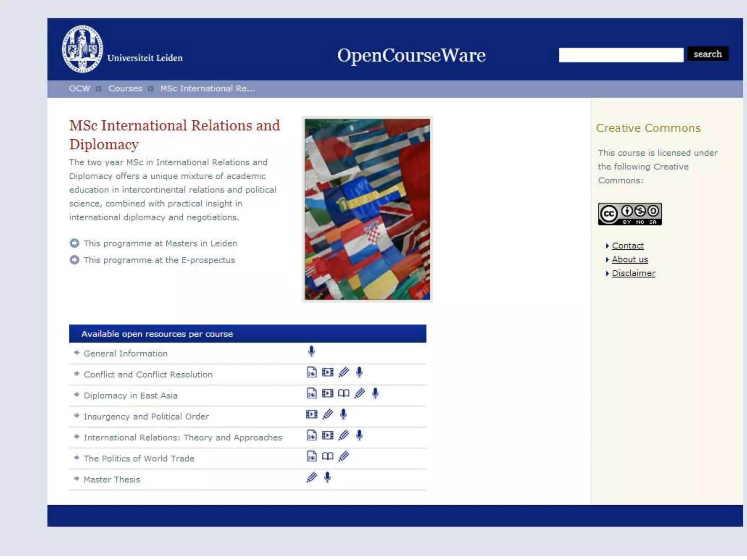Viewport: 747px width, 560px height.
Task: Click the video film icon in Diplomacy in East Asia row
Action: [328, 393]
